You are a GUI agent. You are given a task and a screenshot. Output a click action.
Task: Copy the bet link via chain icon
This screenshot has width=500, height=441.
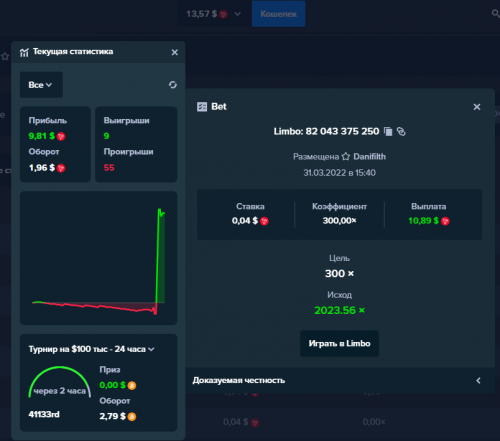[401, 132]
